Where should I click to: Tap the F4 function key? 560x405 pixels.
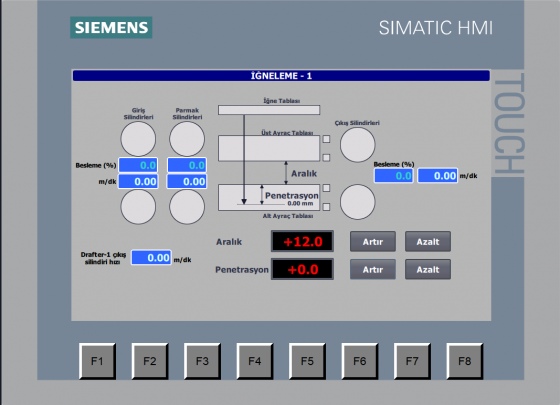pos(255,361)
